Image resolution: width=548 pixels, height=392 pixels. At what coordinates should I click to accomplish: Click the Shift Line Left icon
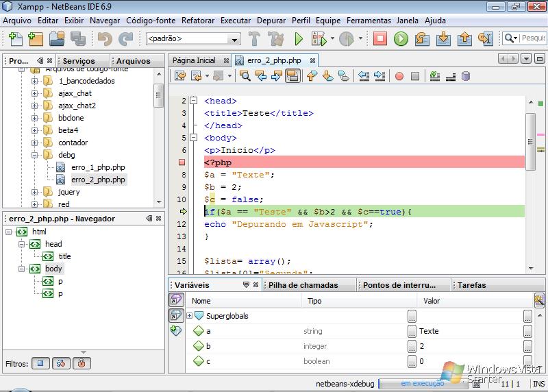(364, 76)
